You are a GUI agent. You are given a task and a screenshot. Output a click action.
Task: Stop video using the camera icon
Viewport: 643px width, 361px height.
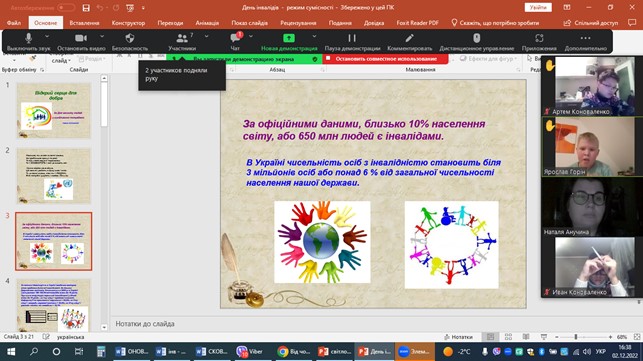coord(81,38)
